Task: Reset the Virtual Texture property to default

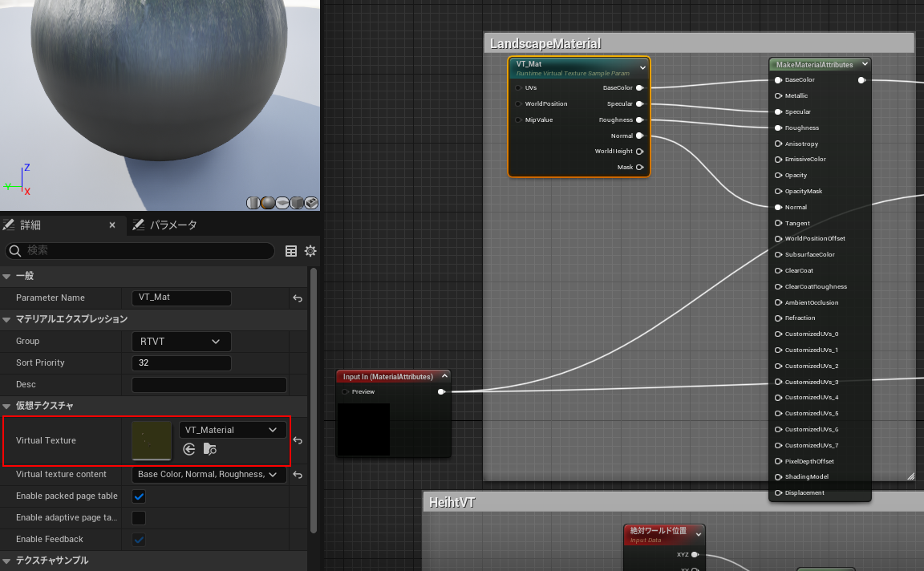Action: [x=298, y=440]
